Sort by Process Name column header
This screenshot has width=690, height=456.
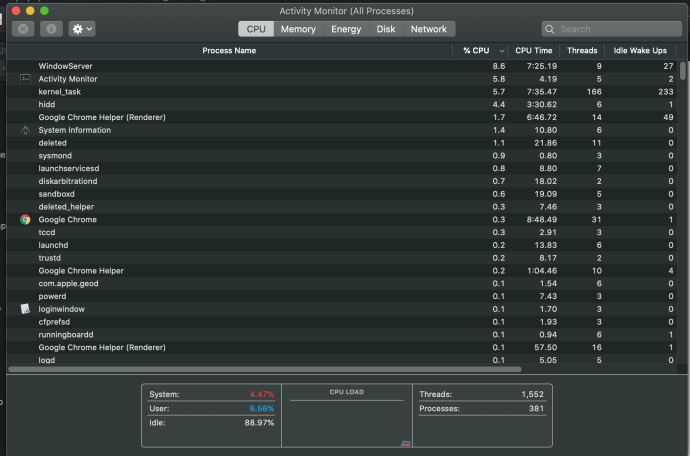tap(229, 51)
